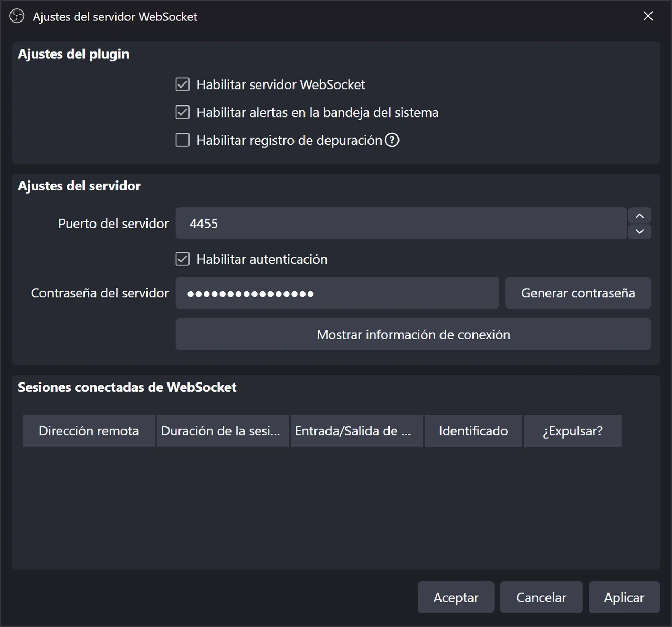Sort by Dirección remota column
Screen dimensions: 672x627
pyautogui.click(x=89, y=431)
